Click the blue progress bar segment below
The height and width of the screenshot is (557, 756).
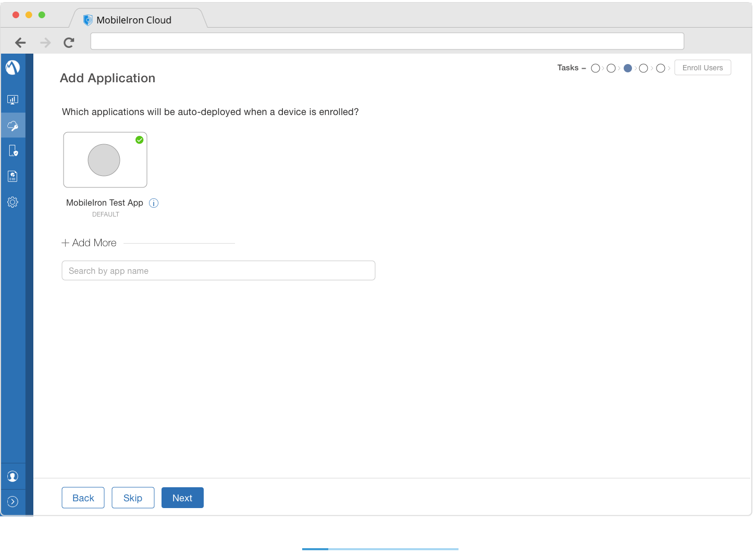click(315, 549)
